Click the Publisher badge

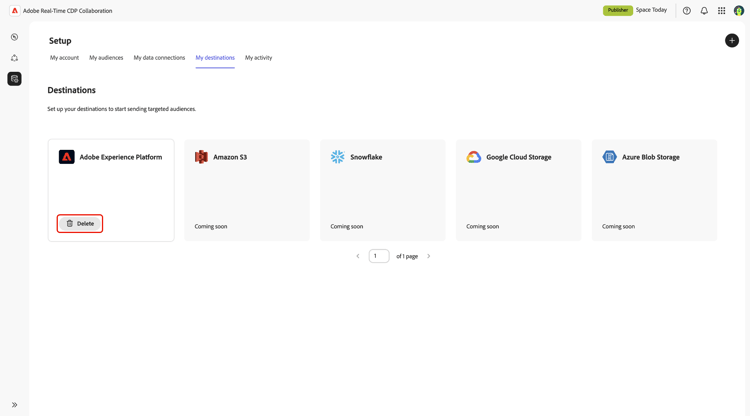[618, 10]
